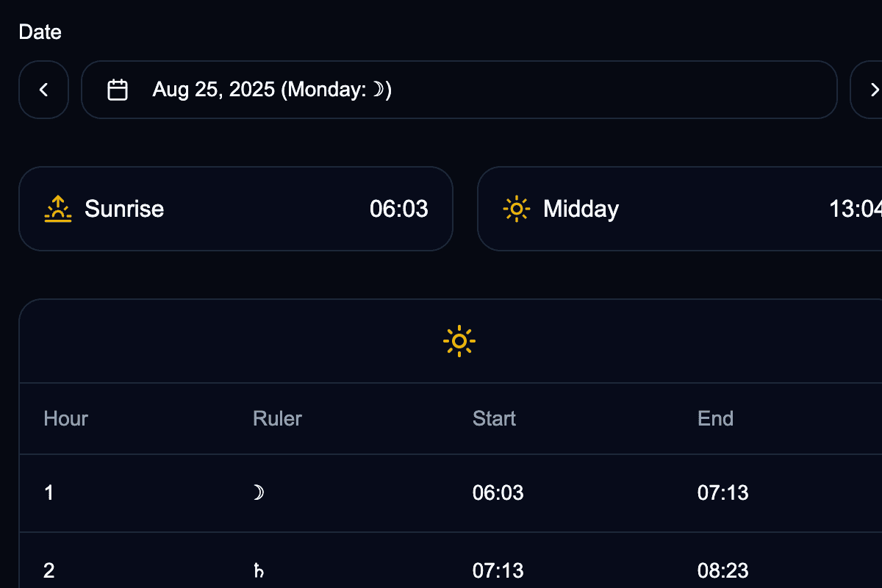
Task: Click the Start column header
Action: pos(494,419)
